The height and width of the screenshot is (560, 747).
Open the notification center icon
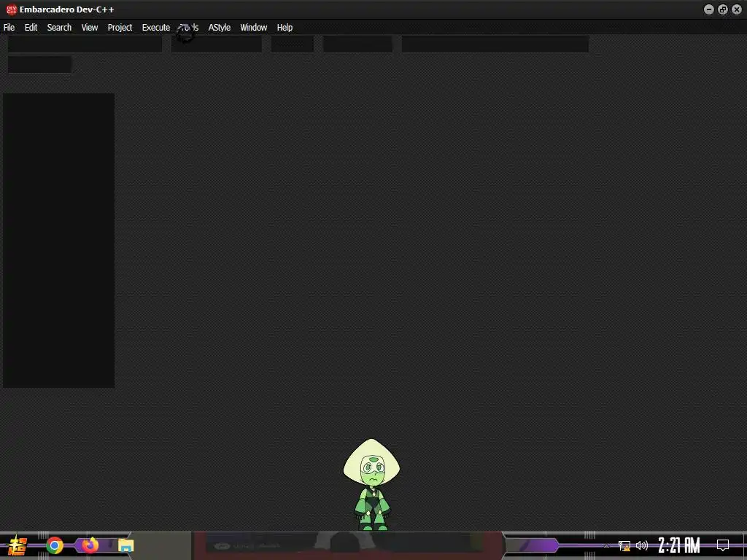(x=723, y=545)
